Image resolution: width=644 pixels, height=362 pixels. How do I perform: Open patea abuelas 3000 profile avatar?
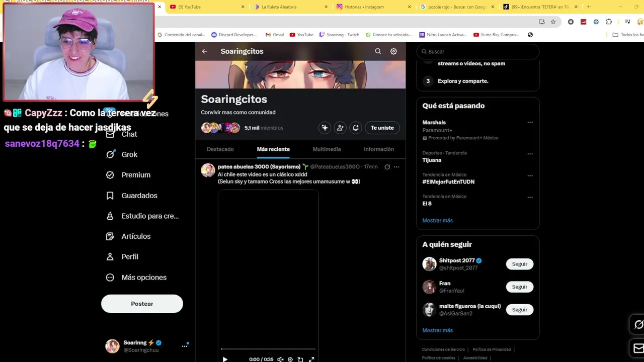point(208,170)
